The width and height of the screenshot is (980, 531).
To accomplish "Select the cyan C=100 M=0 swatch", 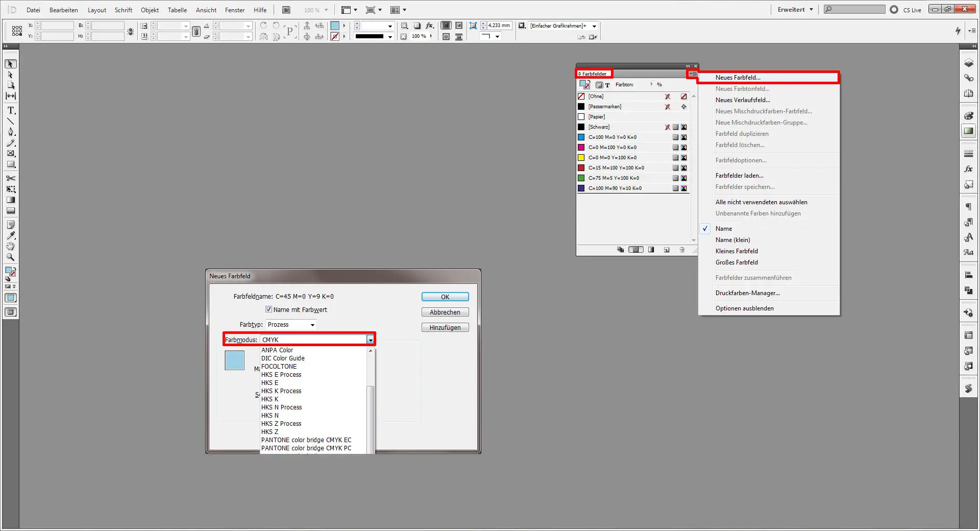I will point(612,137).
